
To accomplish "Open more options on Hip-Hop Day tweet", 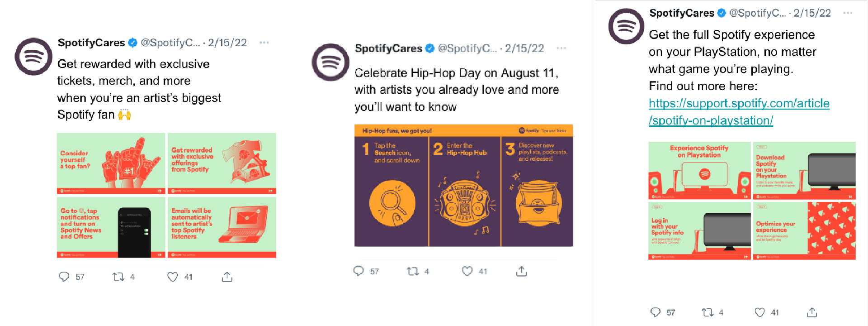I will pyautogui.click(x=561, y=48).
